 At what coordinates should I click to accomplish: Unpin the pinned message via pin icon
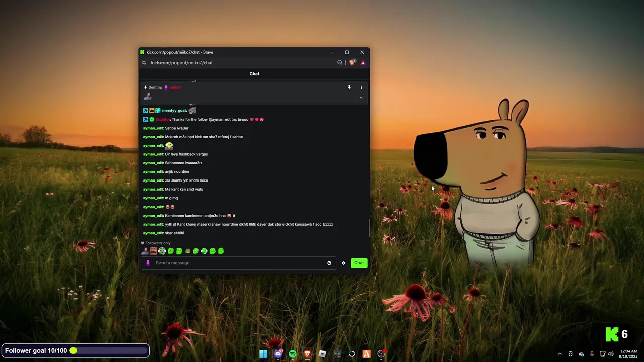pos(349,87)
